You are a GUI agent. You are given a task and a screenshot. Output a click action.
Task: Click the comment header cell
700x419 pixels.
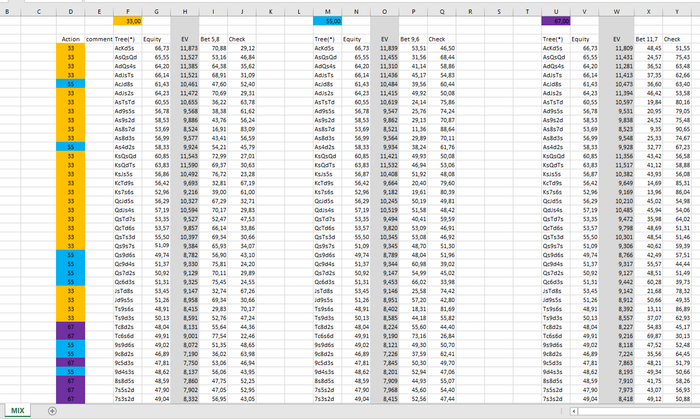pyautogui.click(x=99, y=39)
